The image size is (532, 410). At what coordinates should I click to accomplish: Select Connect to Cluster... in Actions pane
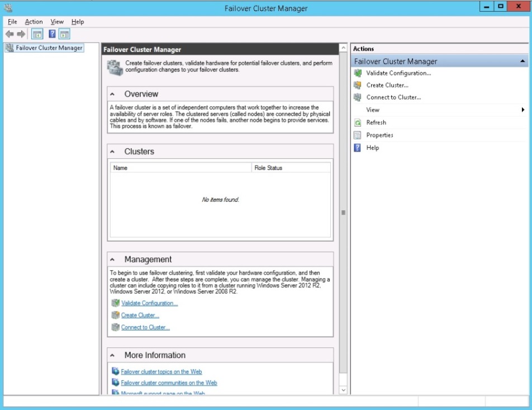pos(393,97)
